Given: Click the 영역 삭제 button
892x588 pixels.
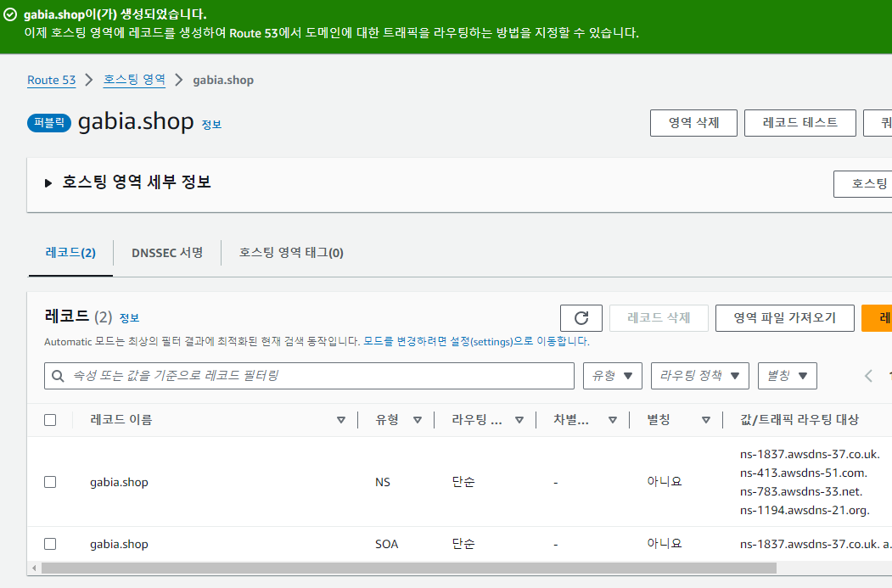Looking at the screenshot, I should pyautogui.click(x=693, y=123).
